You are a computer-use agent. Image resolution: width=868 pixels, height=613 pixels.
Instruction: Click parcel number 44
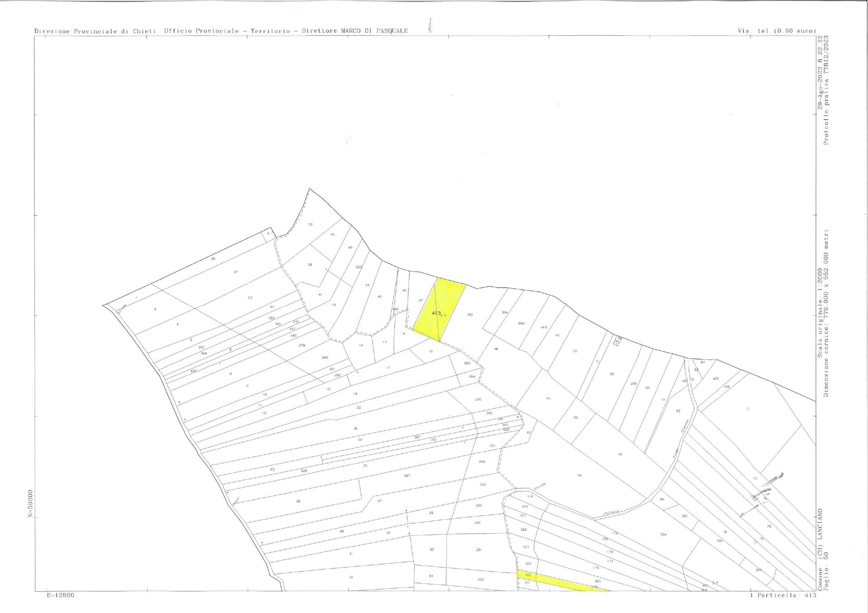point(368,285)
